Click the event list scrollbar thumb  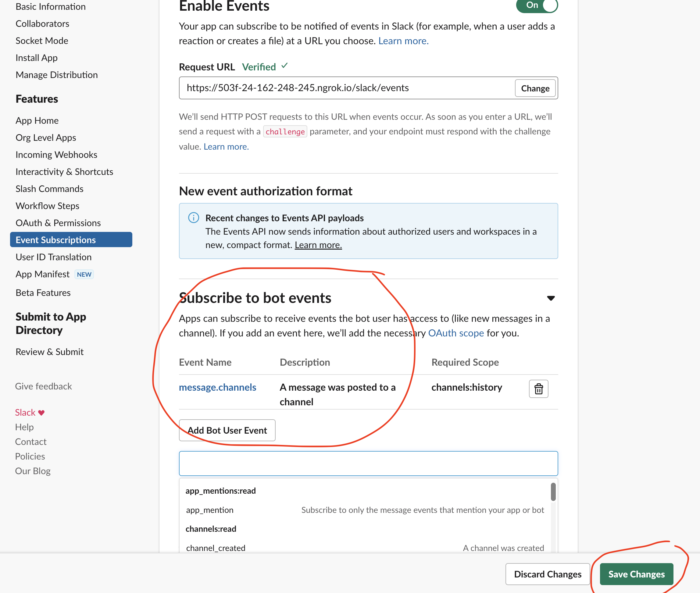553,492
